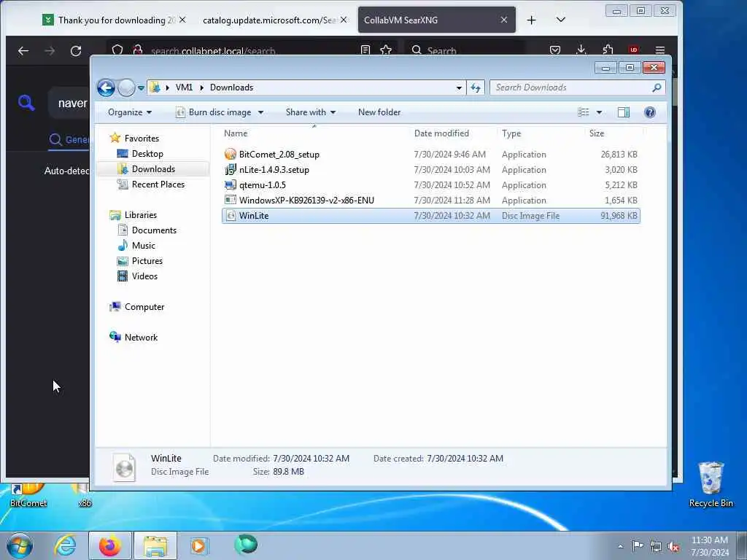This screenshot has width=747, height=560.
Task: Go back in Firefox
Action: 23,50
